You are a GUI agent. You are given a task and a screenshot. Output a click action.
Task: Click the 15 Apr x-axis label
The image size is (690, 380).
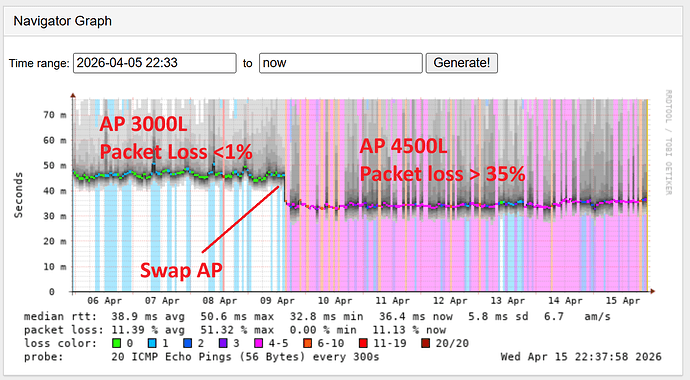point(623,301)
